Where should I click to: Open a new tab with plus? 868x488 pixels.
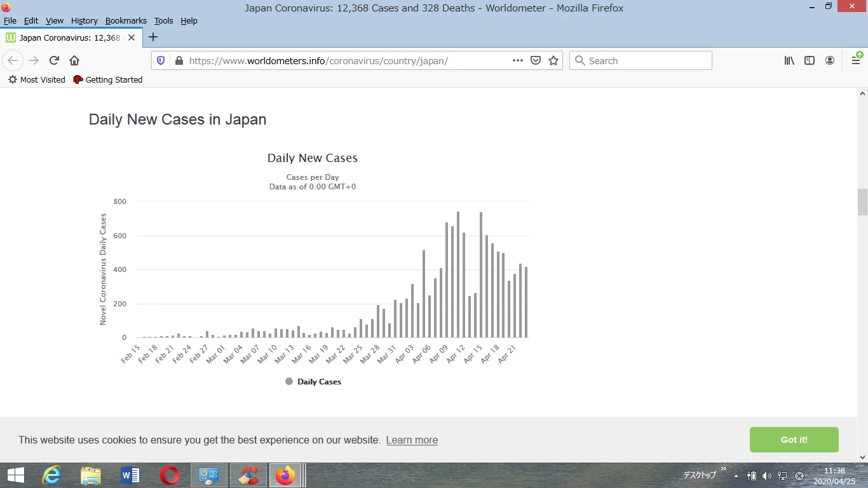tap(153, 37)
